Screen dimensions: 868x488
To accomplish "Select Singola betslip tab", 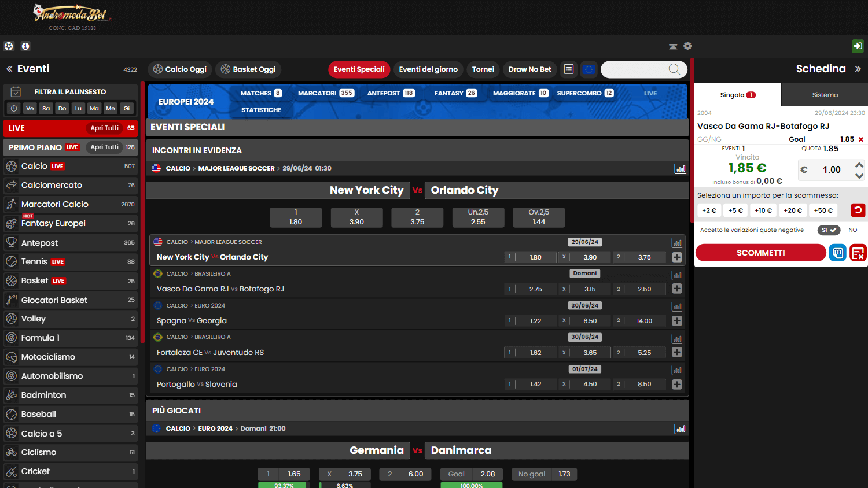I will (x=737, y=95).
